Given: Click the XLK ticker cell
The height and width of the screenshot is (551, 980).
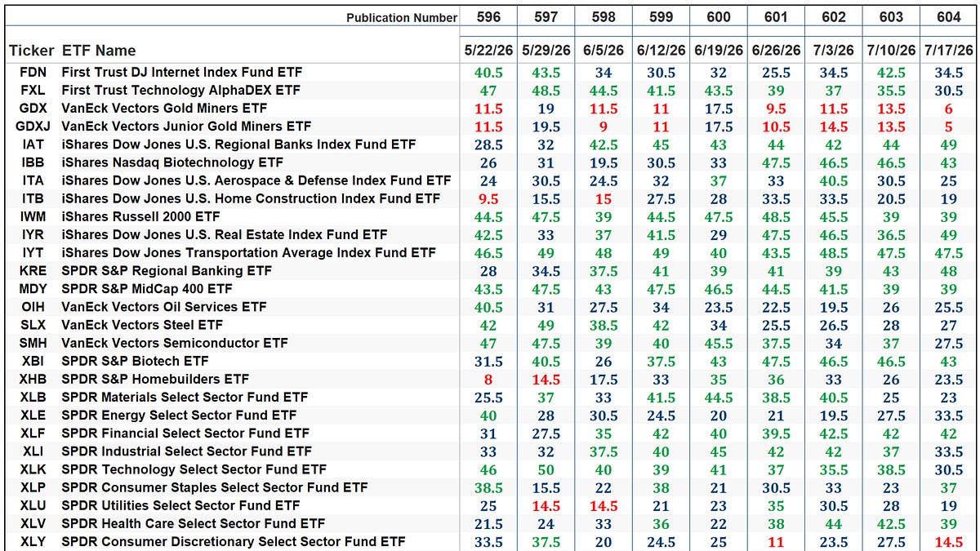Looking at the screenshot, I should (x=32, y=469).
